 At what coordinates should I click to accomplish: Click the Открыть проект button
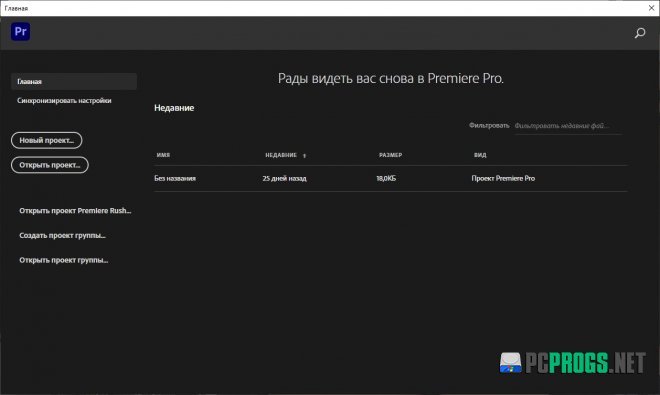coord(50,165)
